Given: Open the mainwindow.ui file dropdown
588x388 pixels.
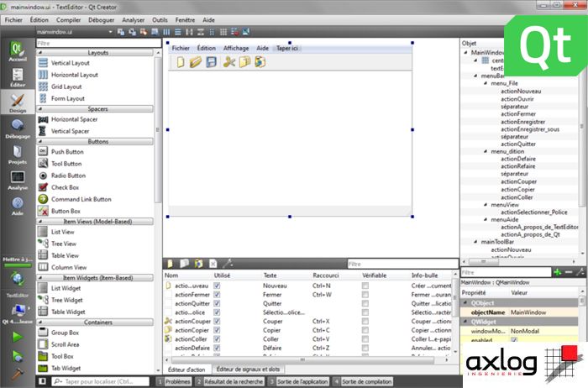Looking at the screenshot, I should tap(74, 32).
